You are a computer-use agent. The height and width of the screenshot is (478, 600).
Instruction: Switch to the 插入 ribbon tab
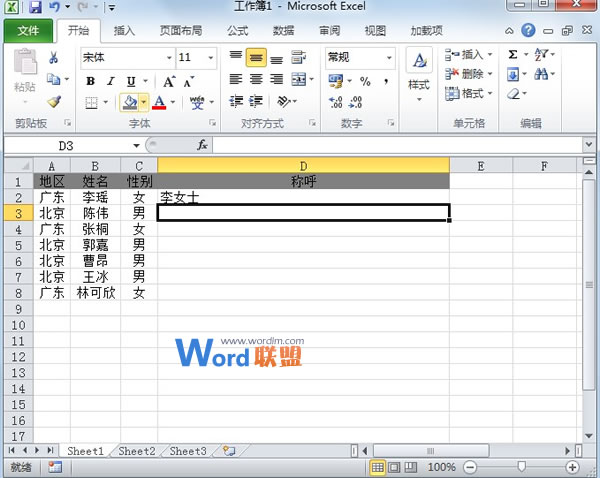coord(125,31)
